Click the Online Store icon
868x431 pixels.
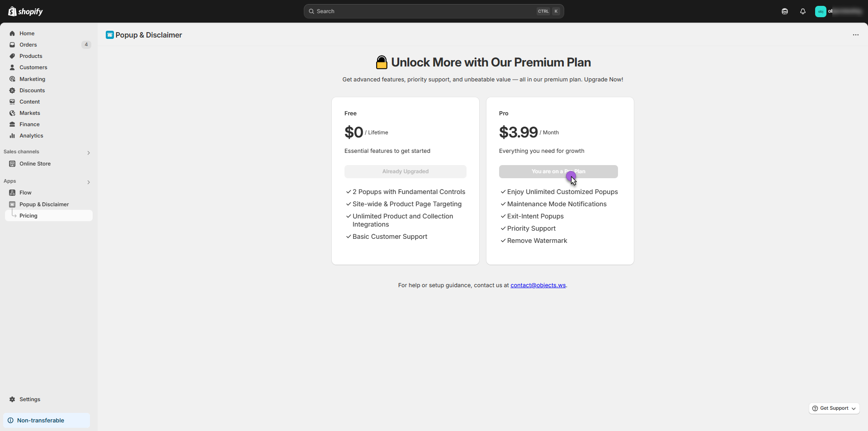click(x=12, y=164)
